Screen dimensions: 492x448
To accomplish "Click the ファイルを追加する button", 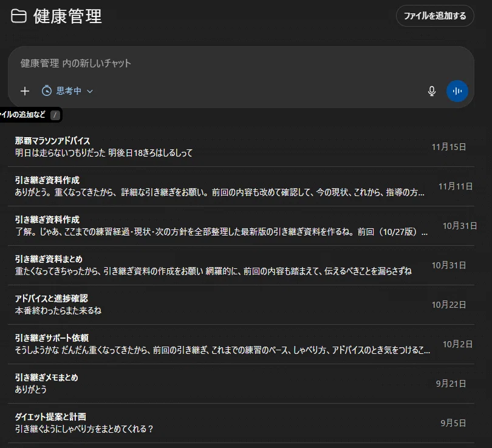I will (435, 16).
